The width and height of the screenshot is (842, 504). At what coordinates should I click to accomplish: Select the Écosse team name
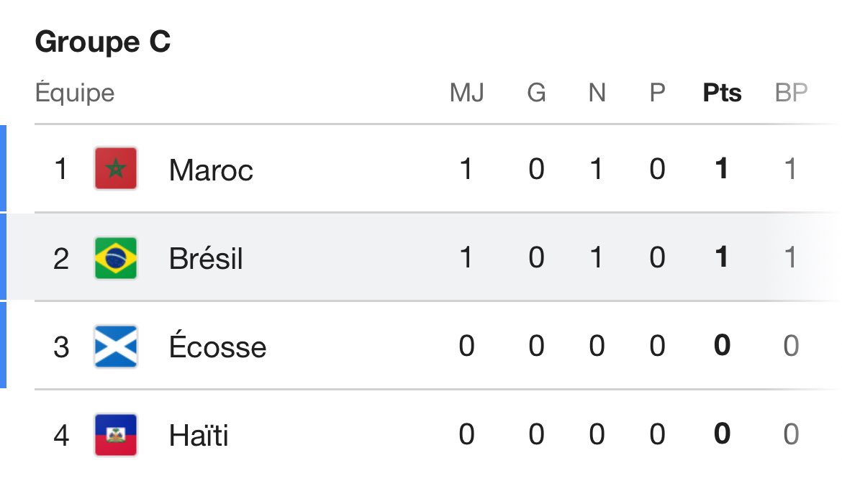tap(217, 345)
